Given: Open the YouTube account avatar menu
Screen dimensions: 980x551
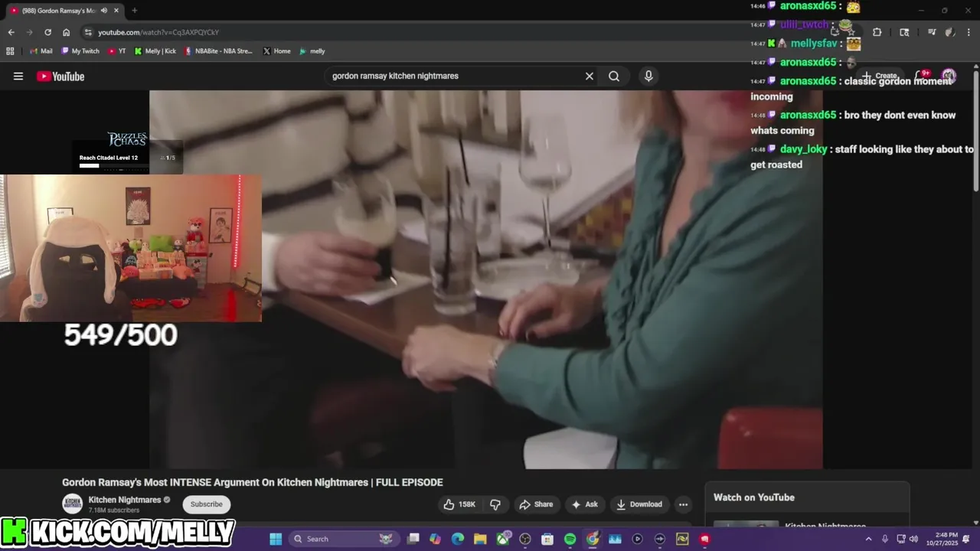Looking at the screenshot, I should click(x=949, y=76).
